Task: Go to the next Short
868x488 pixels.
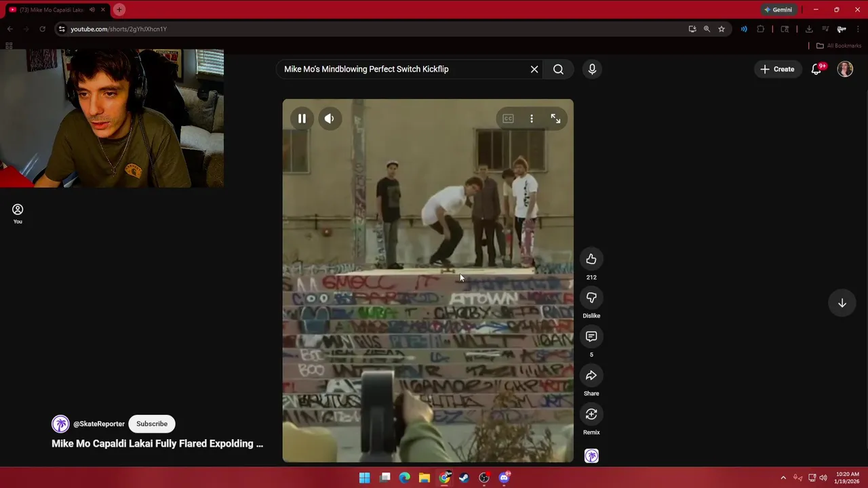Action: (842, 303)
